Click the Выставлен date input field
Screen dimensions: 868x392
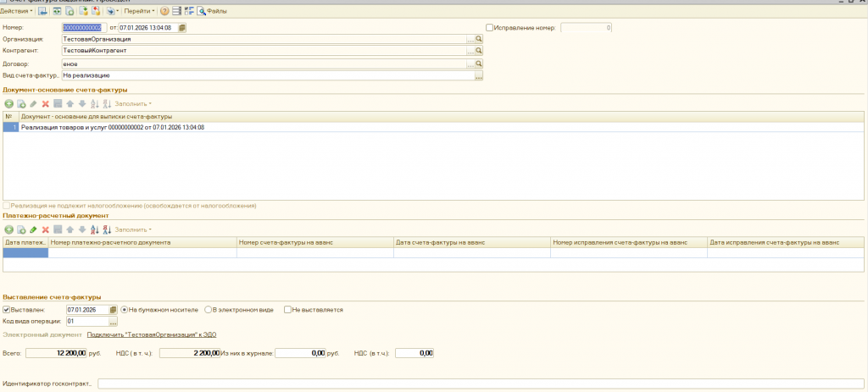click(87, 310)
